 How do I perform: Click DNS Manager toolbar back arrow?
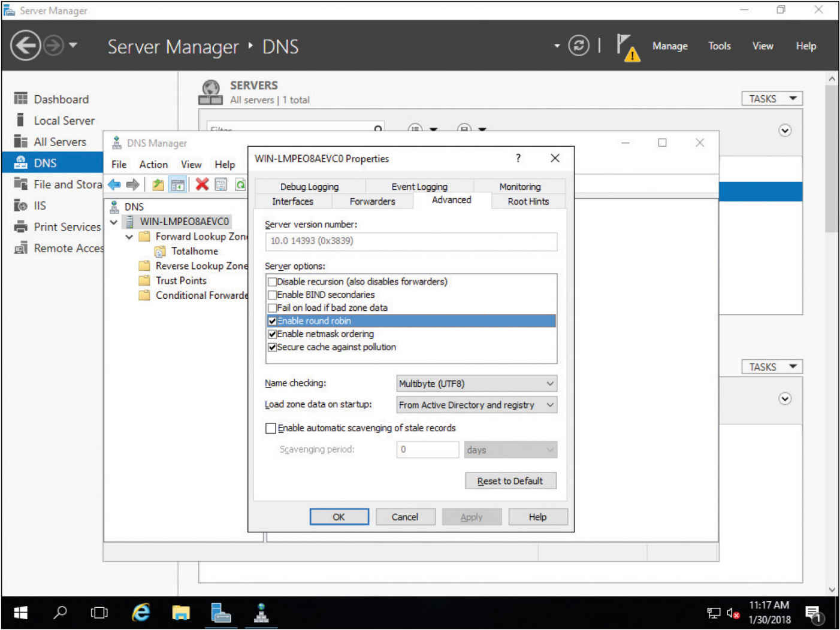point(114,184)
